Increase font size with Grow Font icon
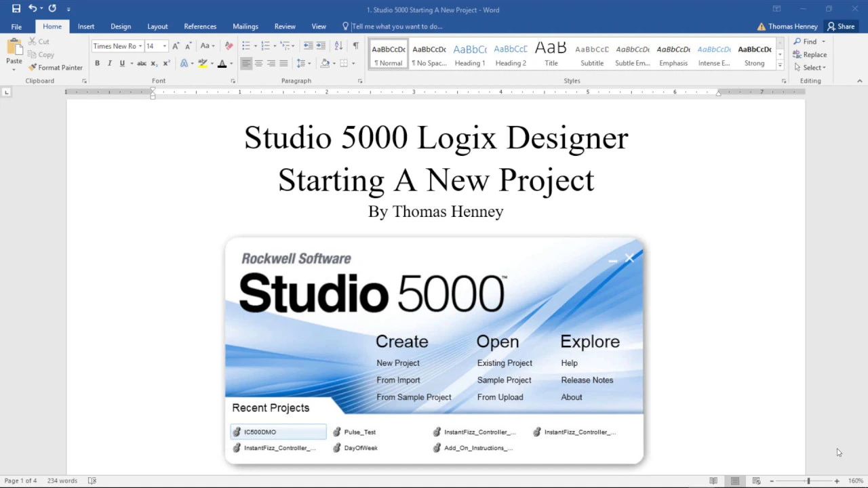Image resolution: width=868 pixels, height=488 pixels. tap(176, 46)
